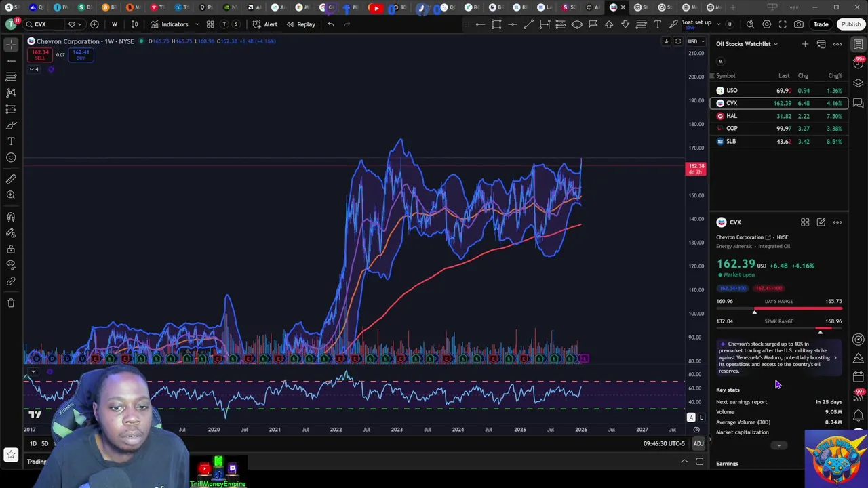Toggle the ADJ adjusted data button
Image resolution: width=868 pixels, height=488 pixels.
[698, 444]
